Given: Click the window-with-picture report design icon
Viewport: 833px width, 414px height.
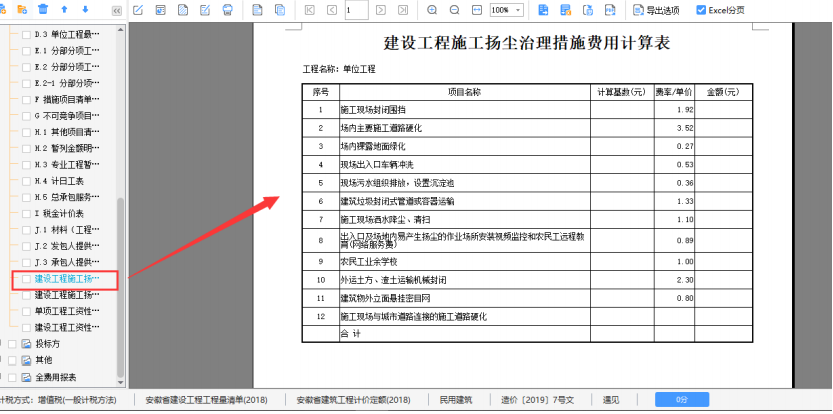Looking at the screenshot, I should click(x=160, y=10).
